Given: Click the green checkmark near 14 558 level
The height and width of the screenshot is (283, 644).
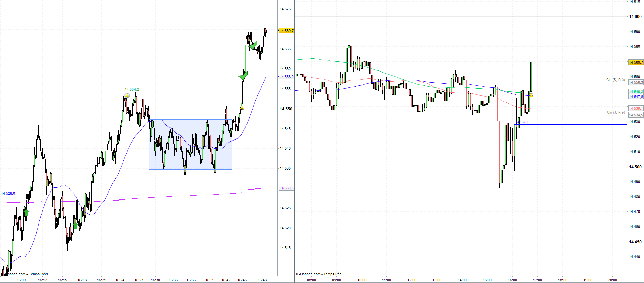Looking at the screenshot, I should 244,76.
